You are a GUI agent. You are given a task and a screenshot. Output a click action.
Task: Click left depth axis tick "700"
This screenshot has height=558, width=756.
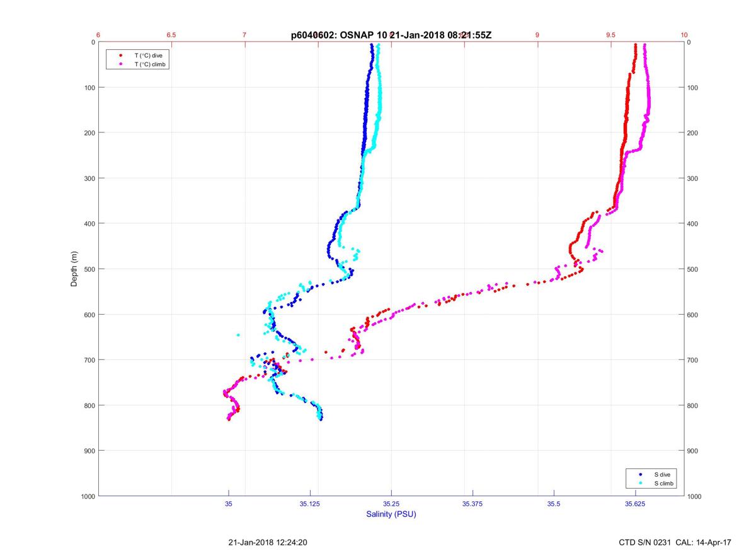tap(89, 360)
